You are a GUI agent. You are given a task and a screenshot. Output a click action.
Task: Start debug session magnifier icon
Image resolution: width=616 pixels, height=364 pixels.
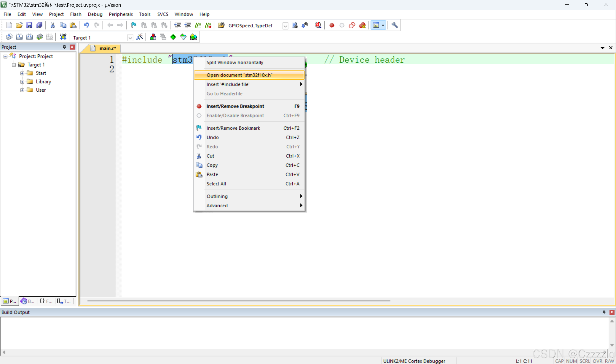pyautogui.click(x=318, y=25)
